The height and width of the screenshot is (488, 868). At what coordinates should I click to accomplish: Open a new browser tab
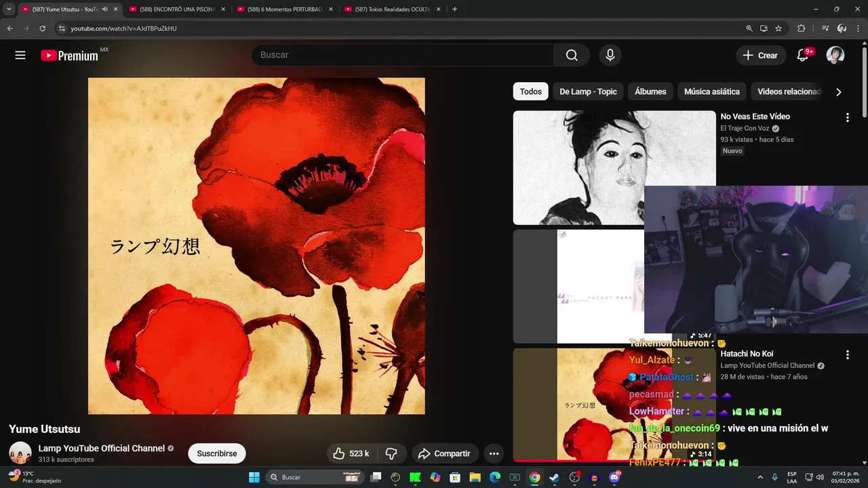pos(454,9)
